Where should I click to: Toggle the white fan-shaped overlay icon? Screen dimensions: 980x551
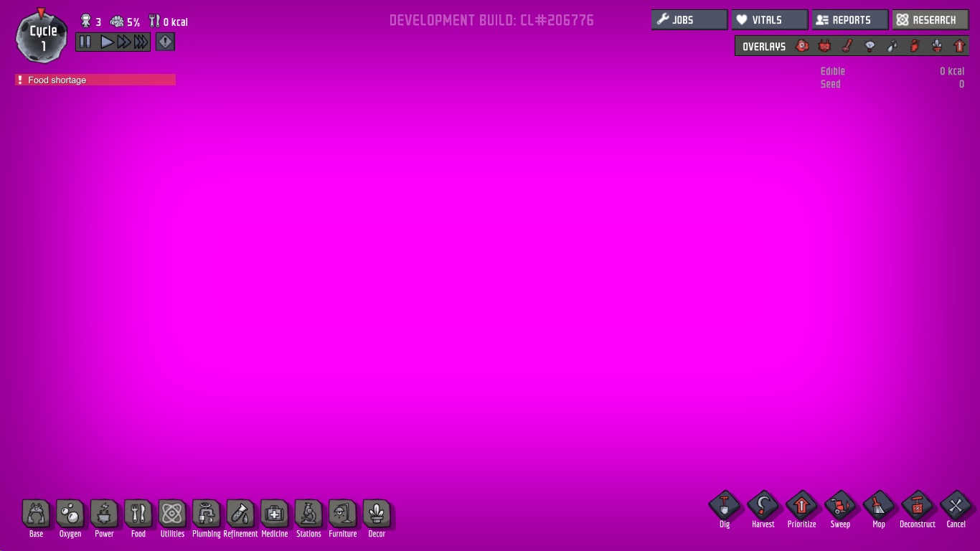point(870,46)
